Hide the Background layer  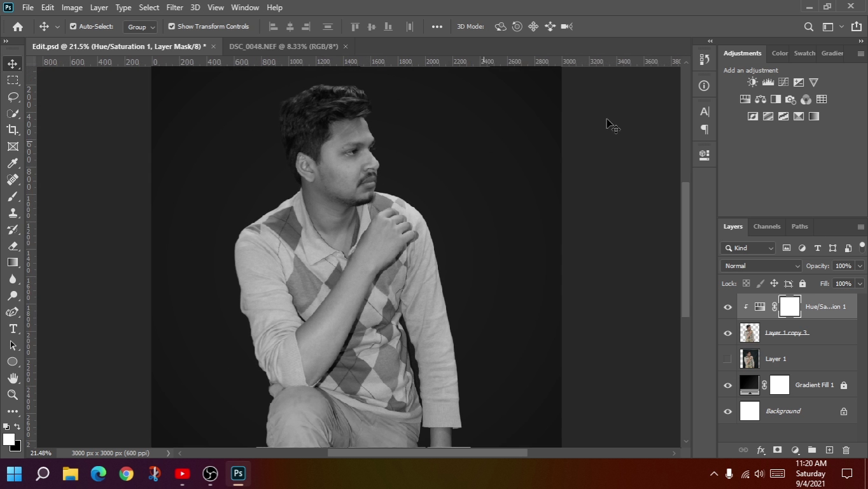click(x=728, y=411)
